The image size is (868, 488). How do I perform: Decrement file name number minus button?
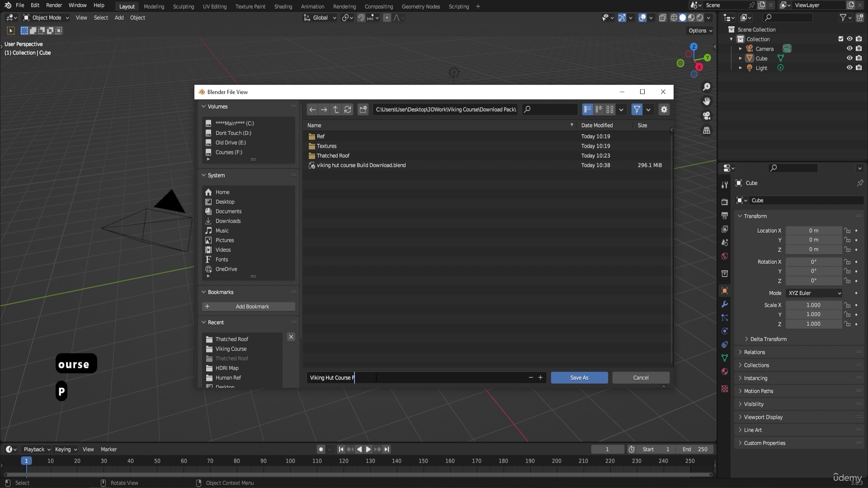pyautogui.click(x=531, y=378)
